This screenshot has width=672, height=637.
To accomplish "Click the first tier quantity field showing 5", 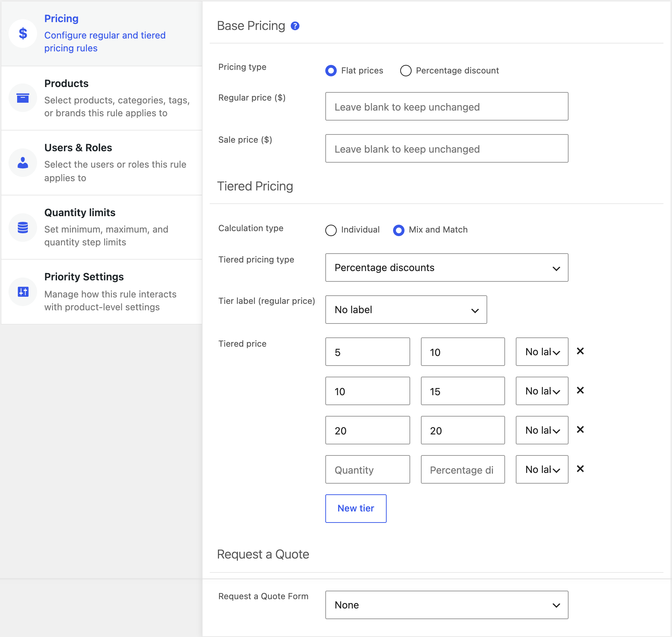I will tap(368, 352).
